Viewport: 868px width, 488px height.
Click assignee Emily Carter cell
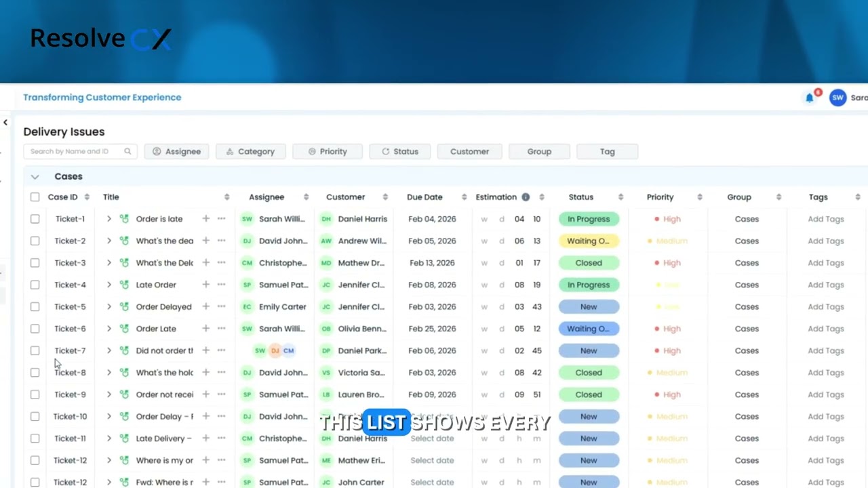[275, 306]
